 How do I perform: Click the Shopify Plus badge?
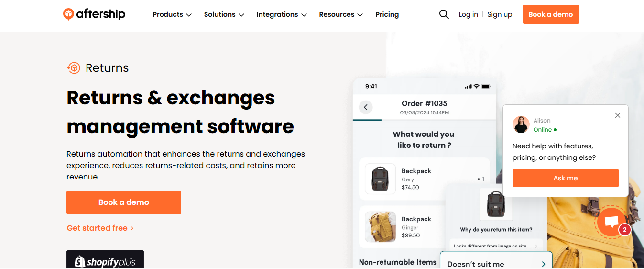[105, 260]
